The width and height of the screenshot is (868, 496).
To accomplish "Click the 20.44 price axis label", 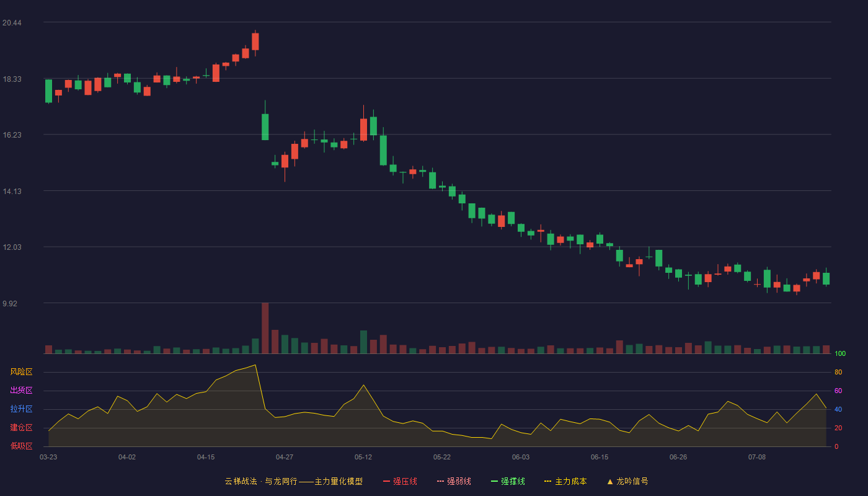I will coord(12,23).
